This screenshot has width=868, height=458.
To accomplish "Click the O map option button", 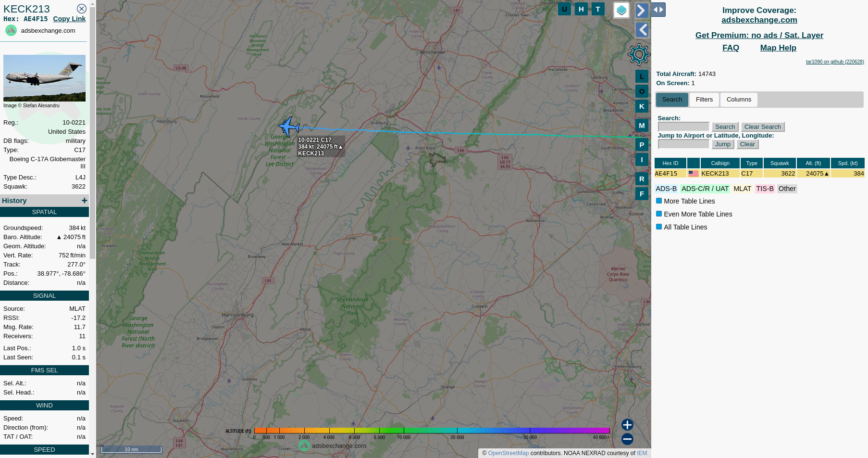I will tap(642, 91).
